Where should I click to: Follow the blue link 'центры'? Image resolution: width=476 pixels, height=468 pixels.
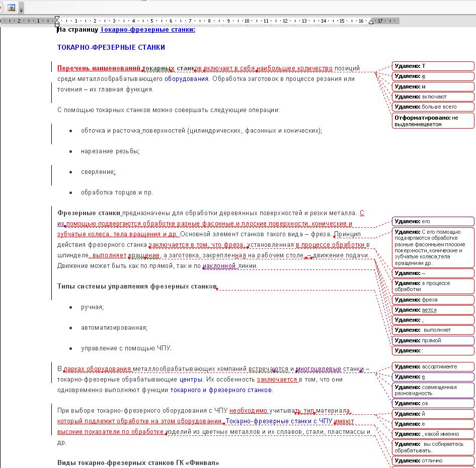pyautogui.click(x=191, y=380)
